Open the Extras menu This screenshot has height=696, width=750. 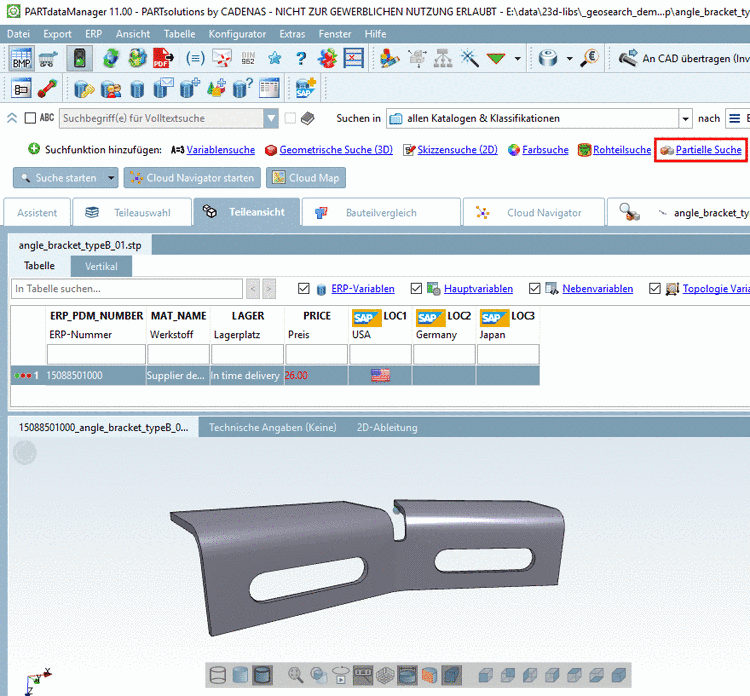292,34
